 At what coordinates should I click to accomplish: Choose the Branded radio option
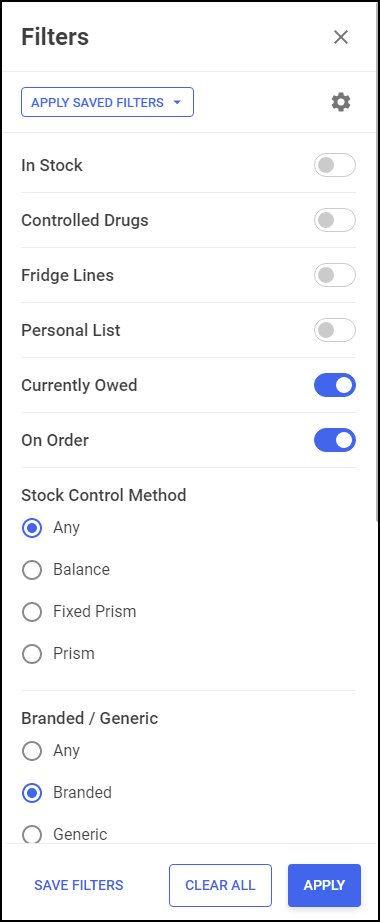[x=32, y=793]
